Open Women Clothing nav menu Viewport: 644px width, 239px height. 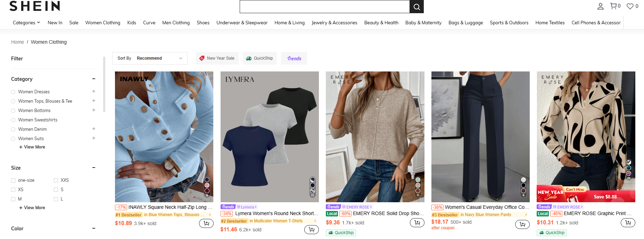click(x=103, y=23)
